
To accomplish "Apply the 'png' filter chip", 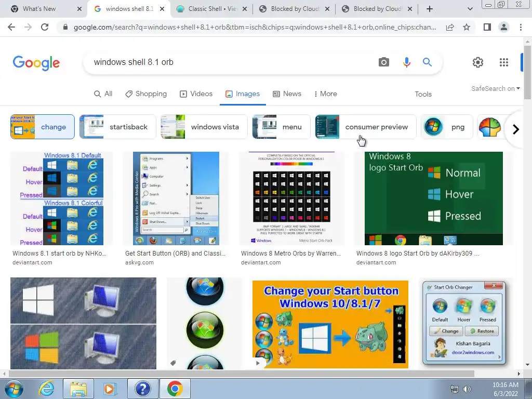I will click(x=447, y=127).
